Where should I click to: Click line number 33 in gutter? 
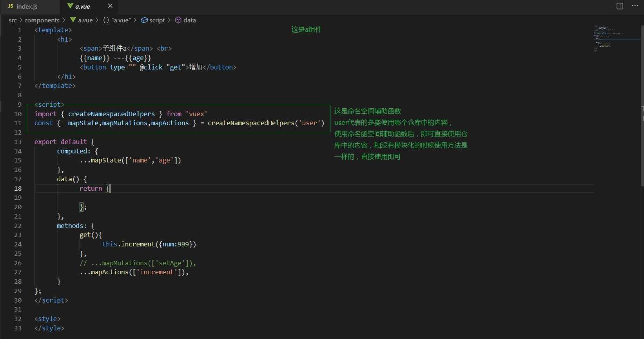point(18,328)
